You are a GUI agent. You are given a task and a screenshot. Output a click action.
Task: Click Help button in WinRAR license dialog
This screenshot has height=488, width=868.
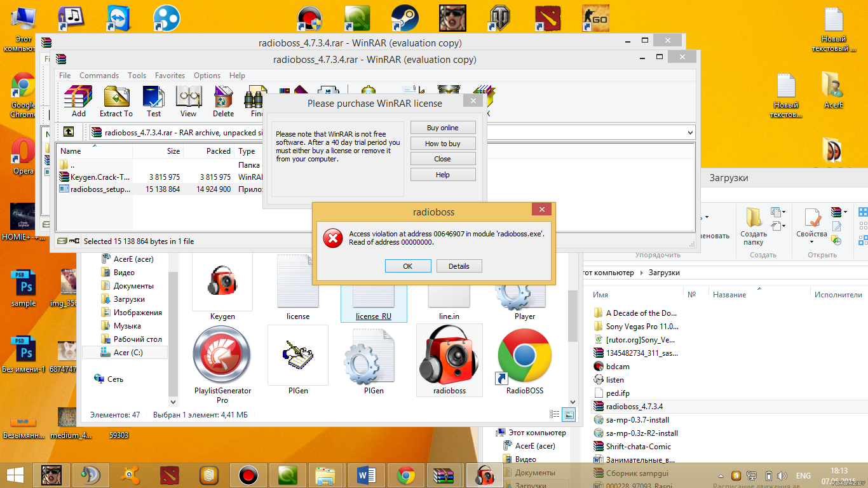click(x=443, y=175)
